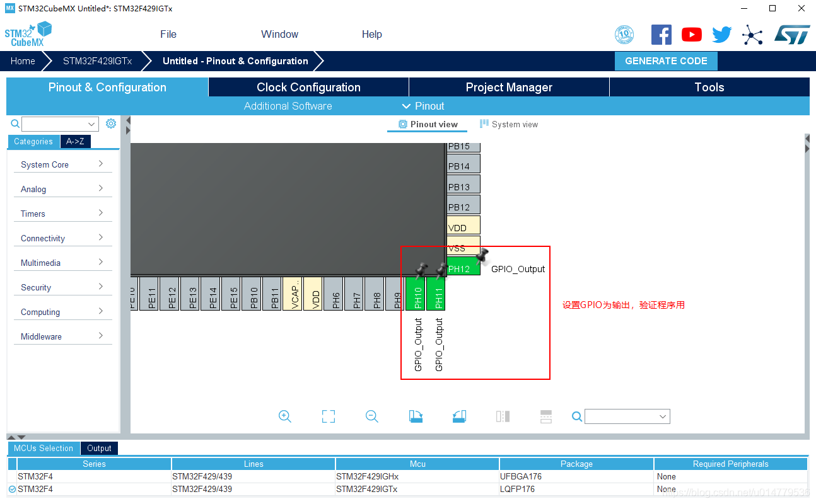Open the Help menu
Screen dimensions: 816x504
coord(372,34)
